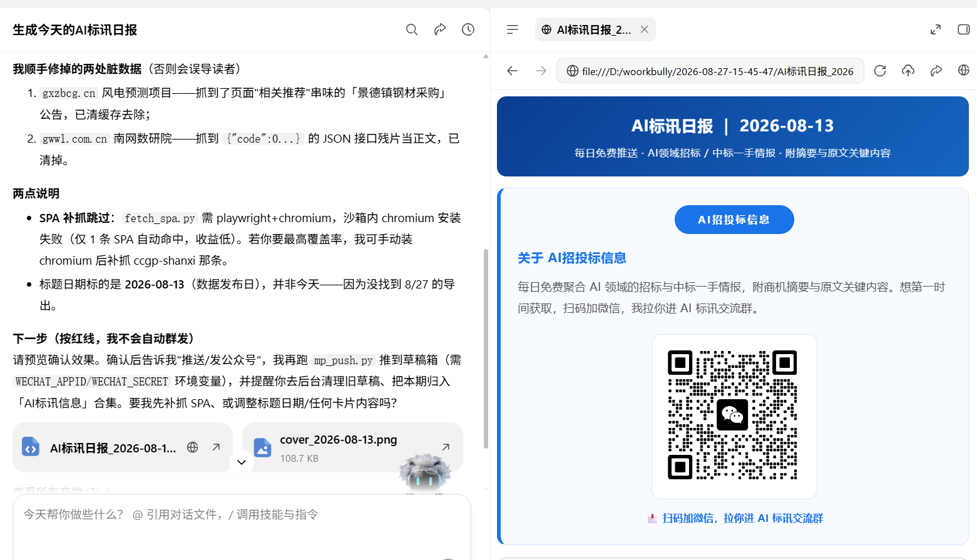The height and width of the screenshot is (560, 977).
Task: Click the furry mascot avatar
Action: tap(425, 474)
